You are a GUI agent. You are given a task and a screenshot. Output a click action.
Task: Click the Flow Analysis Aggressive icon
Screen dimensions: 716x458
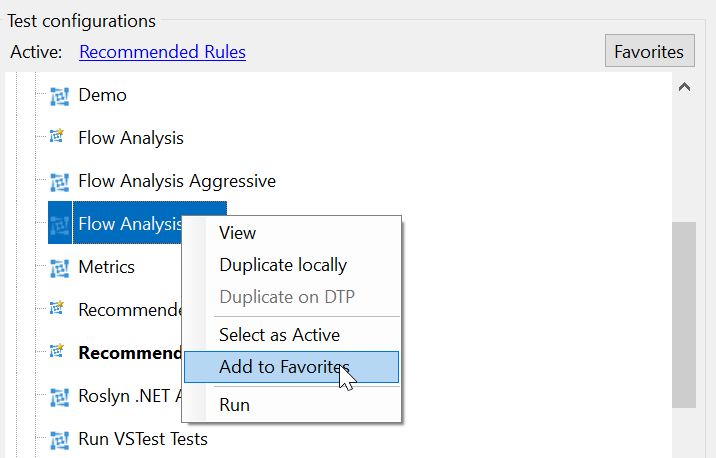[x=59, y=182]
